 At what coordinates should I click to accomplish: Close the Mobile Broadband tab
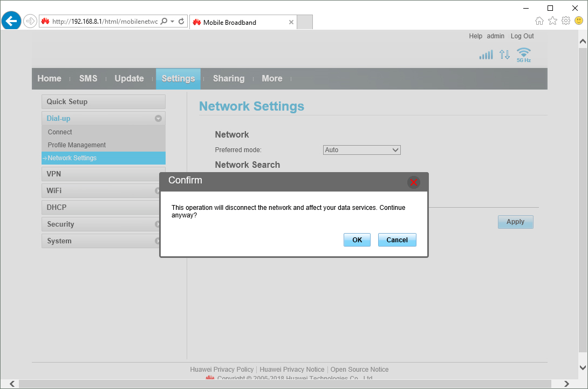point(291,22)
